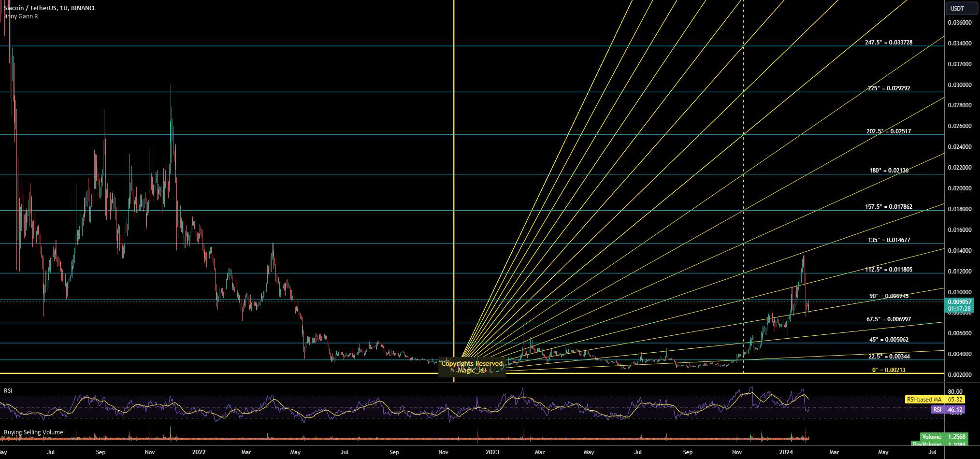The width and height of the screenshot is (980, 459).
Task: Open the Jinny Gann R indicator label
Action: click(x=21, y=16)
